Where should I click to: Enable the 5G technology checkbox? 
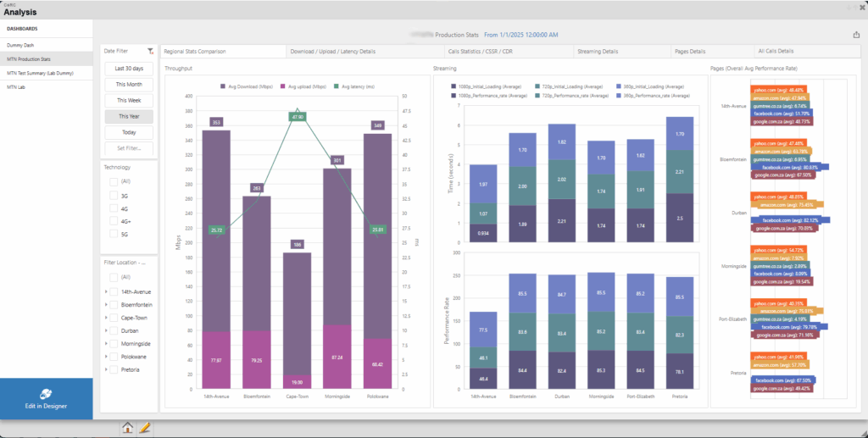[114, 234]
